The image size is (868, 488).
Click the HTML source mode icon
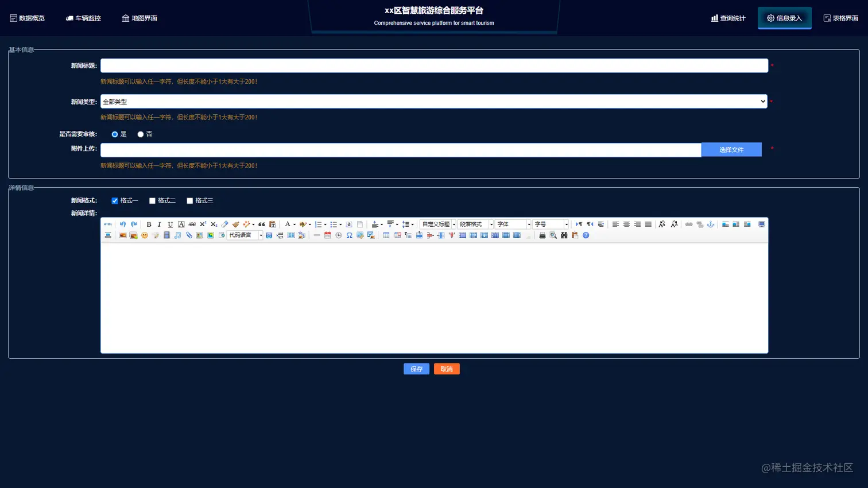[108, 224]
